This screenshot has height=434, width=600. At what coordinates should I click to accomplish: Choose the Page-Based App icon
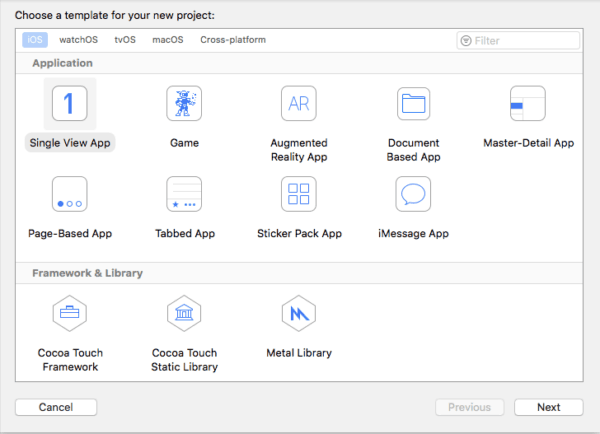point(70,194)
